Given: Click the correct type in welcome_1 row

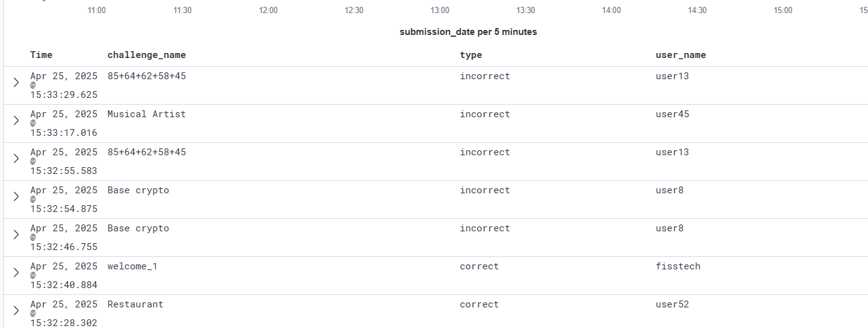Looking at the screenshot, I should point(480,266).
